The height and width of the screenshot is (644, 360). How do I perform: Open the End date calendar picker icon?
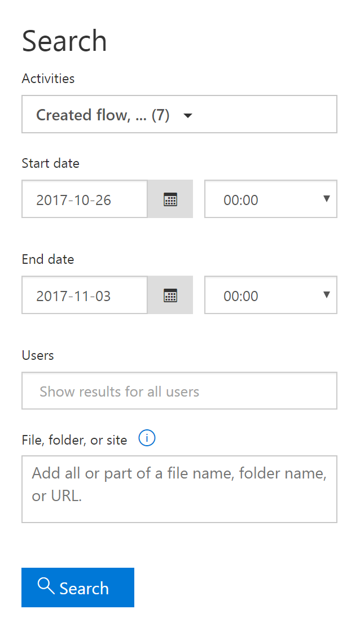pyautogui.click(x=170, y=295)
